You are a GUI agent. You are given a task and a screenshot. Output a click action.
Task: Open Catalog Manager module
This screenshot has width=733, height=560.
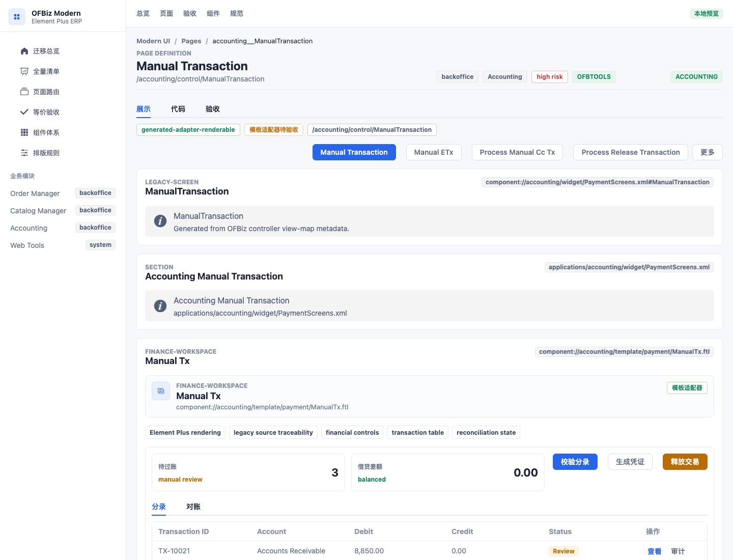click(x=63, y=211)
